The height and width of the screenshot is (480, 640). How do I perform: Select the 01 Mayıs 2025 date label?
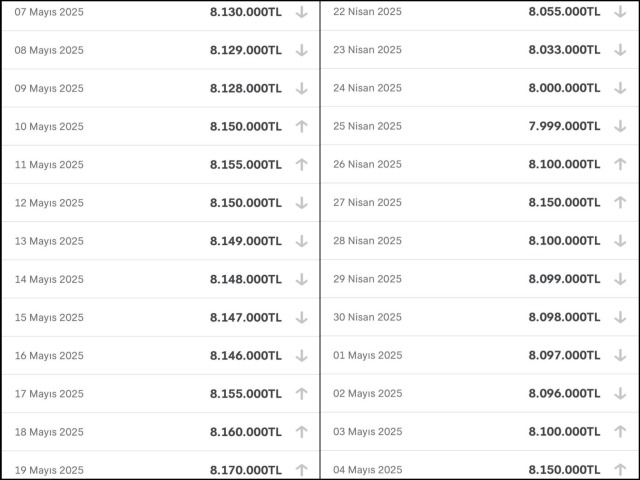367,355
